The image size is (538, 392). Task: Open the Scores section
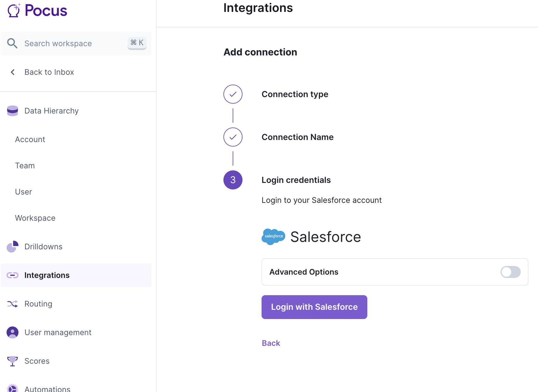coord(37,361)
